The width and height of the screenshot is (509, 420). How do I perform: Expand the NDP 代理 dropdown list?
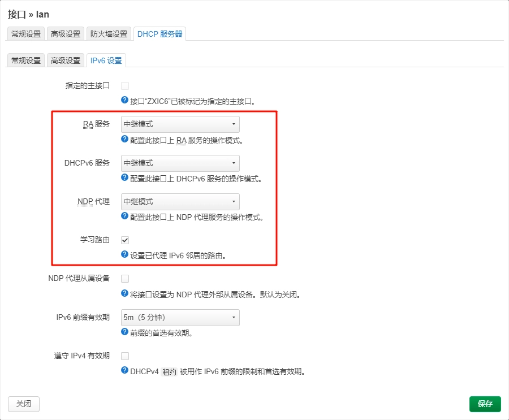[x=180, y=201]
